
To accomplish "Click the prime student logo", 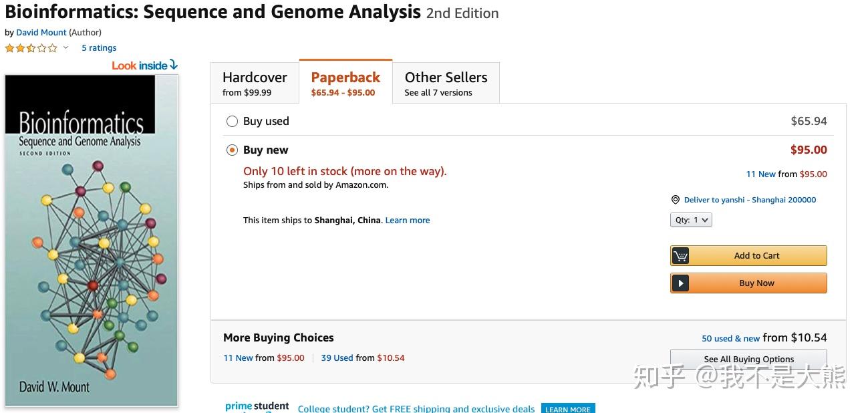I will 257,406.
